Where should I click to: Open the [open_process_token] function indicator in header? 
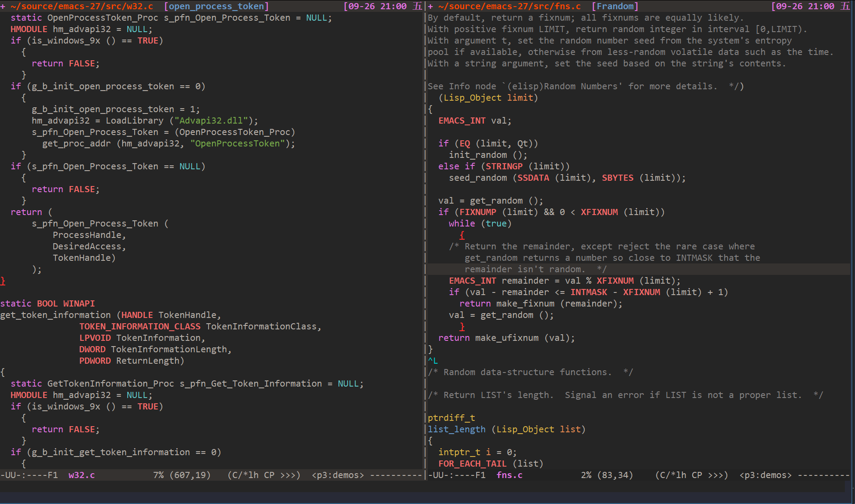pos(216,6)
